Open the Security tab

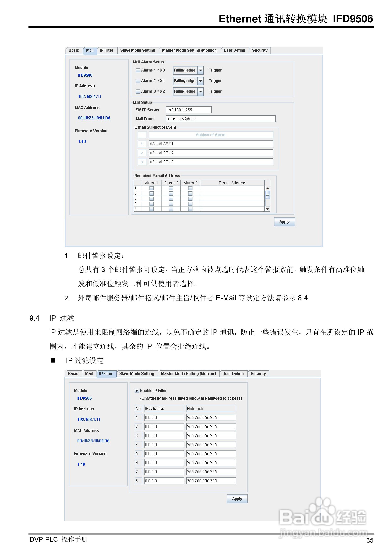click(x=260, y=50)
